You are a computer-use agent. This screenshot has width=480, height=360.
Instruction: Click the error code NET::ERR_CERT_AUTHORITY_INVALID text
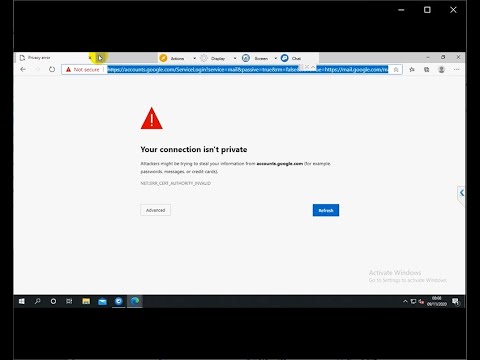(176, 183)
